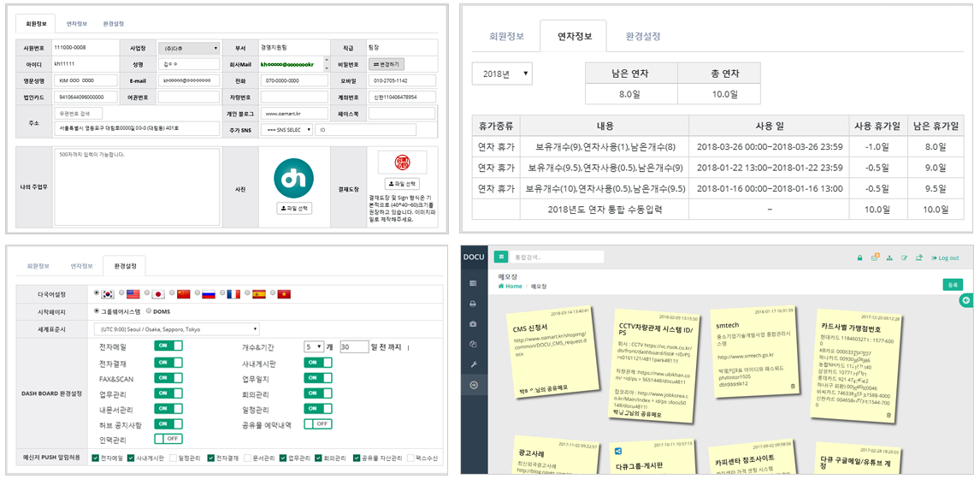The height and width of the screenshot is (479, 980).
Task: Switch to 환경설정 tab in the member info panel
Action: tap(113, 24)
